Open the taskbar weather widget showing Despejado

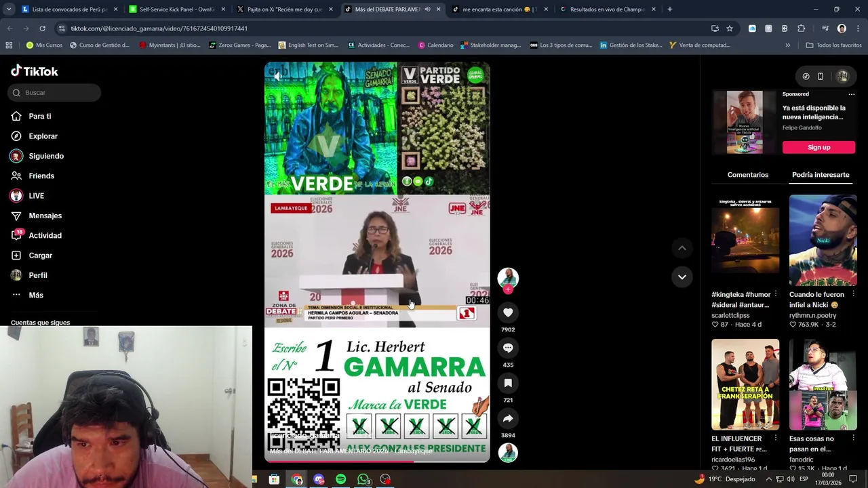724,479
